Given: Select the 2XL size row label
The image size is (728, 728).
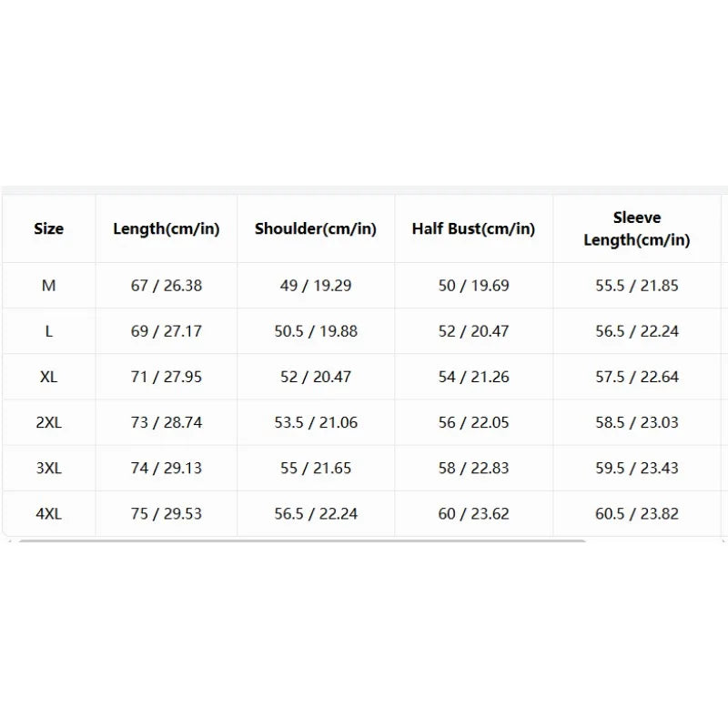Looking at the screenshot, I should pyautogui.click(x=49, y=422).
